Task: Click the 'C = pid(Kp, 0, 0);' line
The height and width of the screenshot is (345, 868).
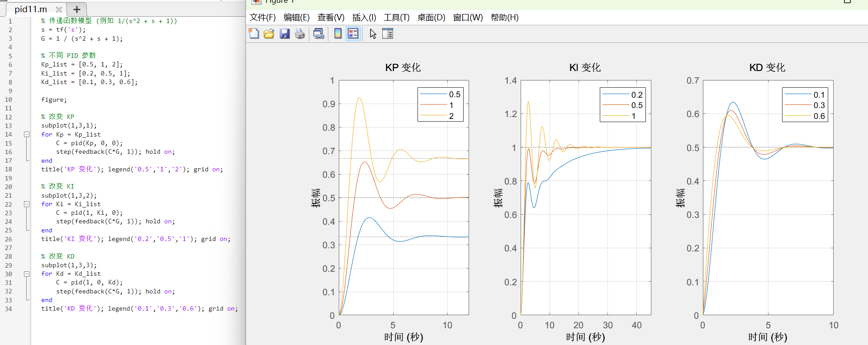Action: click(x=89, y=143)
